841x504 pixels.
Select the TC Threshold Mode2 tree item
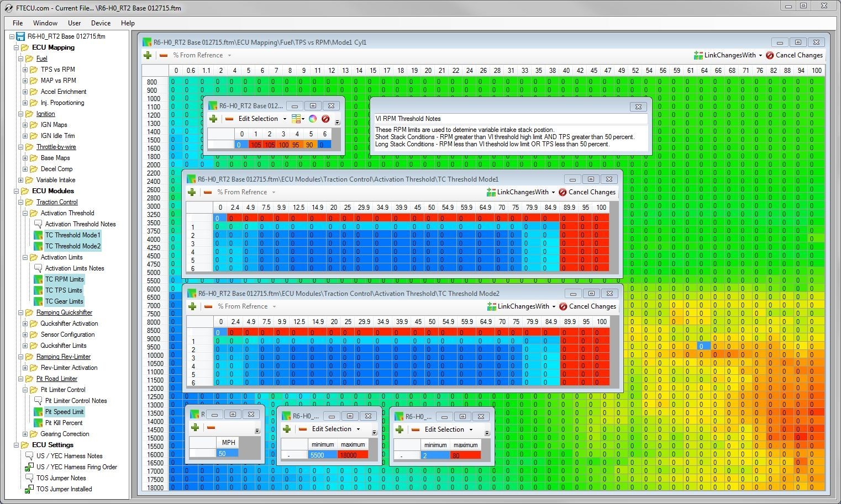(72, 246)
